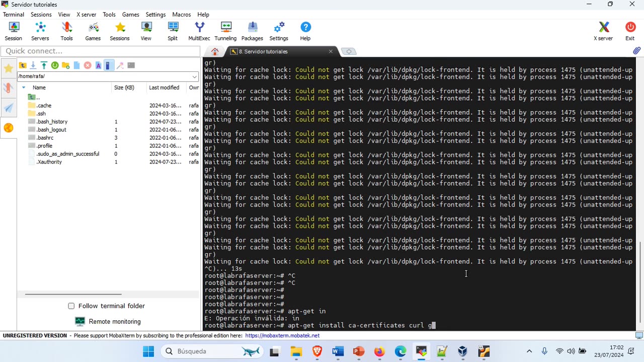
Task: Click the View toolbar button
Action: point(146,31)
